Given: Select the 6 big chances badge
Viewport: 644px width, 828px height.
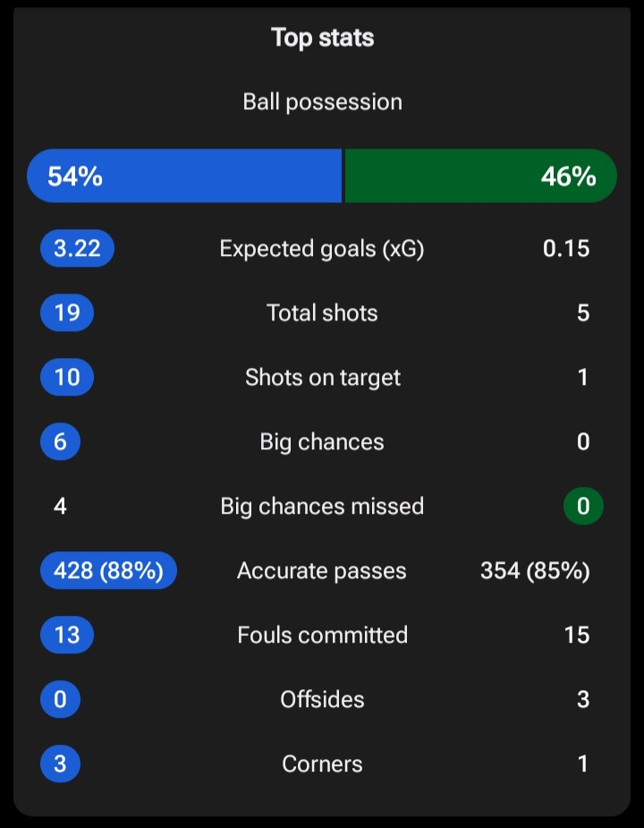Looking at the screenshot, I should tap(60, 442).
